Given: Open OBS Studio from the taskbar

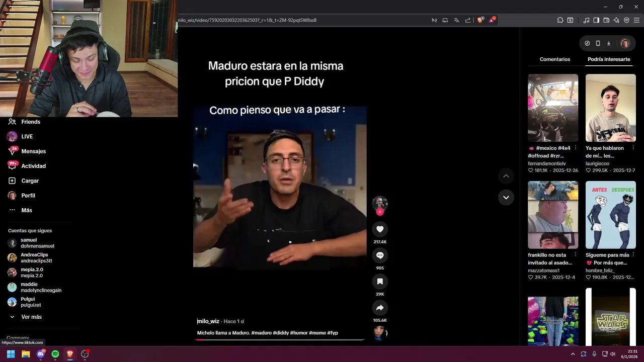Looking at the screenshot, I should pyautogui.click(x=85, y=354).
